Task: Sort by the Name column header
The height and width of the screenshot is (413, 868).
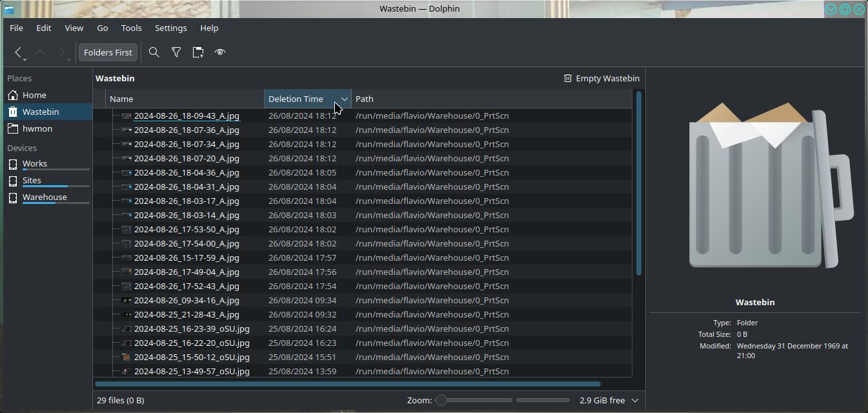Action: [x=121, y=99]
